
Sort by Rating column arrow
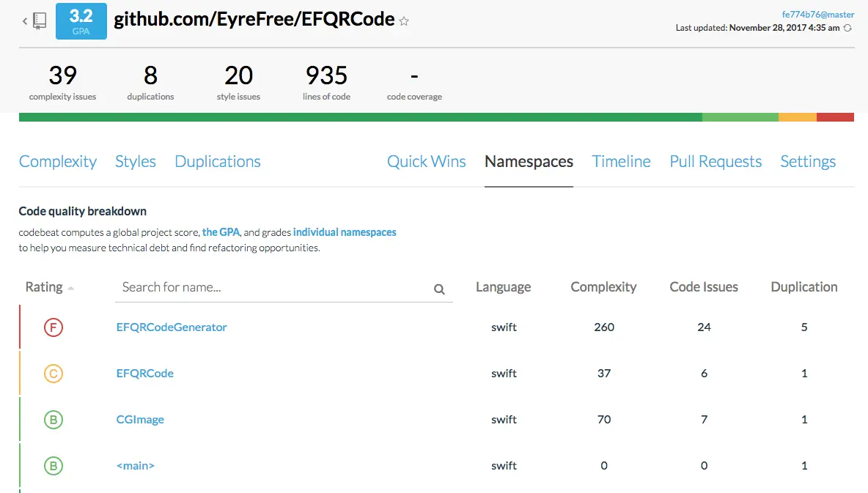pos(71,289)
